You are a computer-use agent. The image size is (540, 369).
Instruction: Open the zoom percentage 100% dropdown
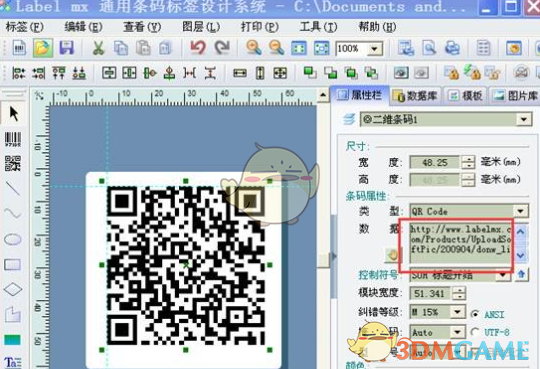coord(375,49)
